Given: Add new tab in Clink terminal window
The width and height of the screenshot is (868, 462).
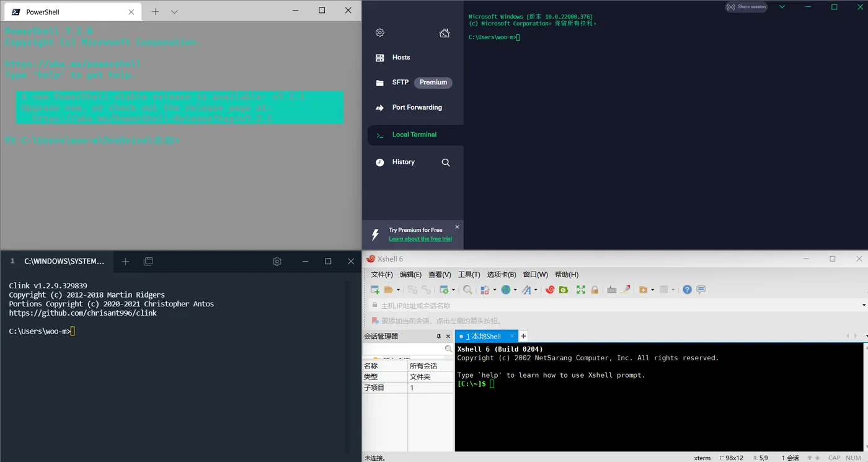Looking at the screenshot, I should (125, 262).
